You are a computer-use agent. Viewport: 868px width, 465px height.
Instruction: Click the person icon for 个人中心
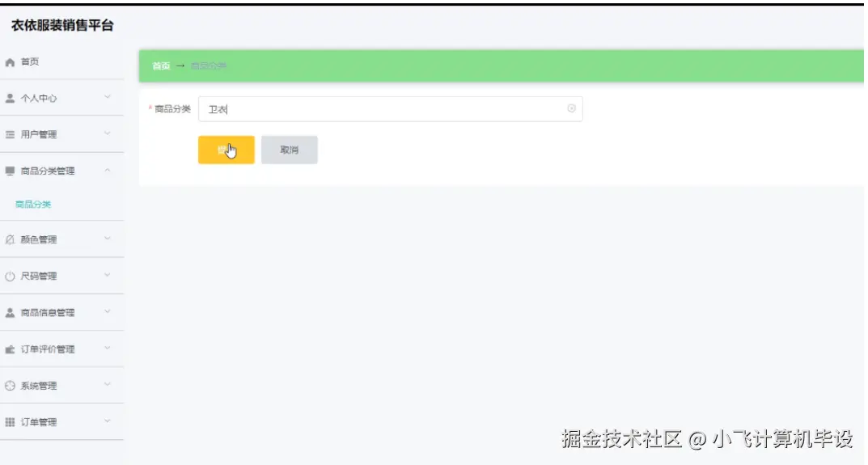point(10,98)
